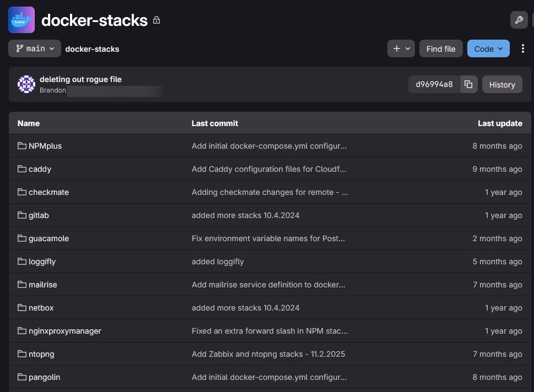534x392 pixels.
Task: Click '2 months ago' in guacamole row
Action: (497, 238)
